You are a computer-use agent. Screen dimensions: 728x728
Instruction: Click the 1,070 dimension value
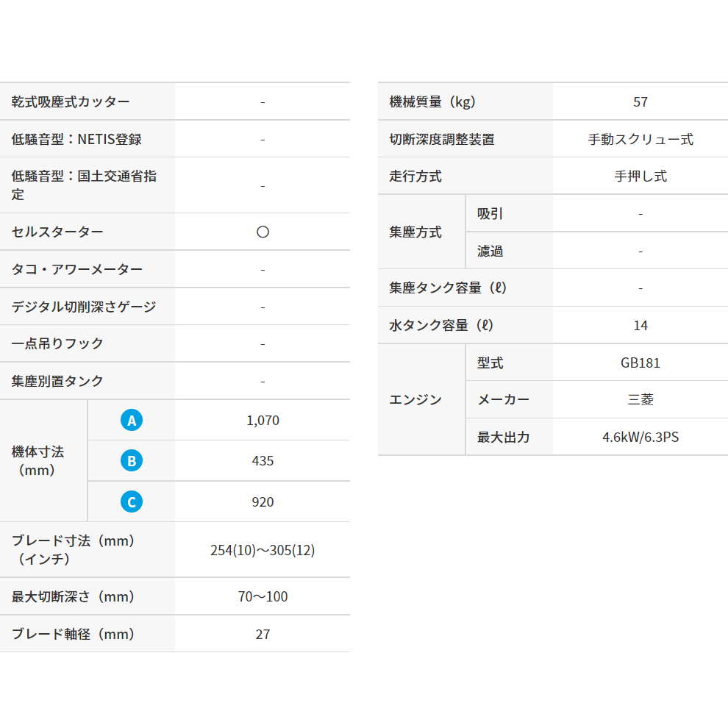(x=263, y=421)
